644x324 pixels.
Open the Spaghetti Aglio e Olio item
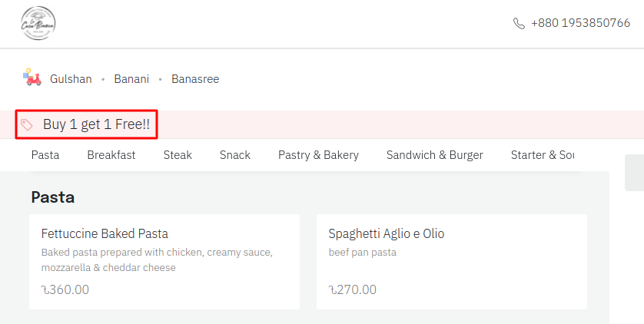452,261
